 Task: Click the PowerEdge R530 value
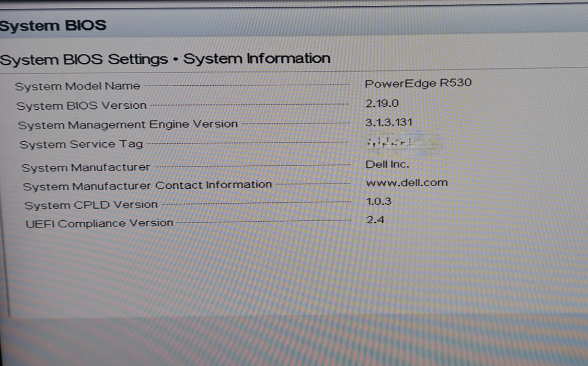point(418,83)
